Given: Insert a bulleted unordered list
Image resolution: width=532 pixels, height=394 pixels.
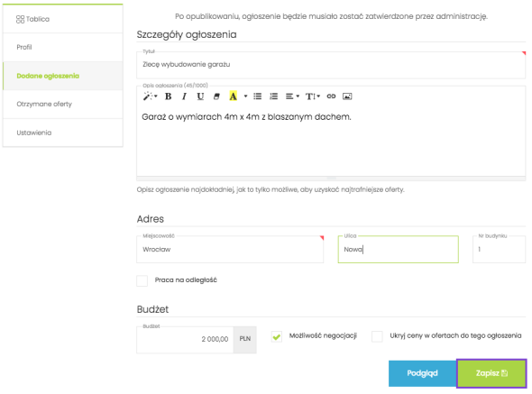Looking at the screenshot, I should pyautogui.click(x=258, y=96).
